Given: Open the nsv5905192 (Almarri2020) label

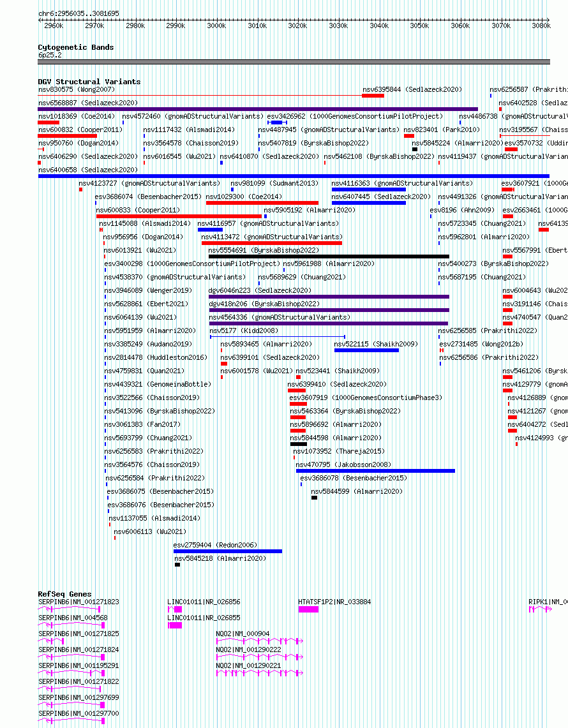Looking at the screenshot, I should (310, 210).
